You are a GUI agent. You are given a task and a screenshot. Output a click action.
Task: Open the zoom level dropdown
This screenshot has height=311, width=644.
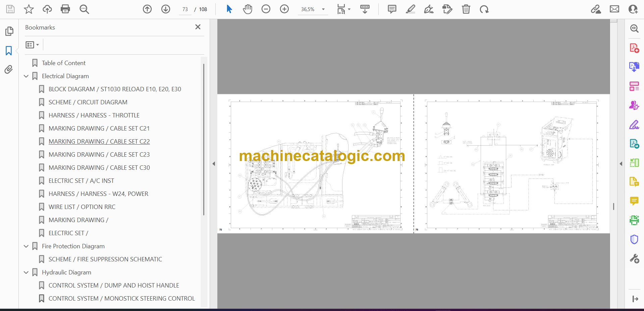pyautogui.click(x=323, y=9)
